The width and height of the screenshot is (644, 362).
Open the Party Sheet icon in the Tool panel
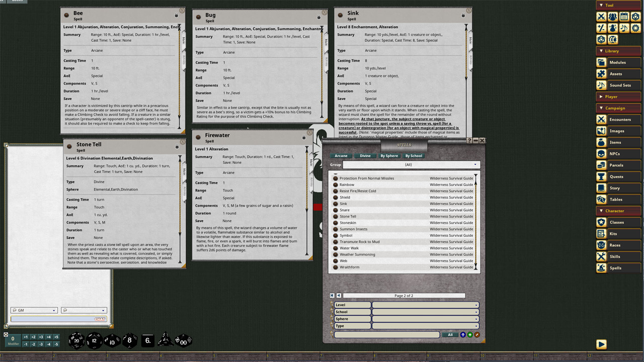(x=613, y=17)
